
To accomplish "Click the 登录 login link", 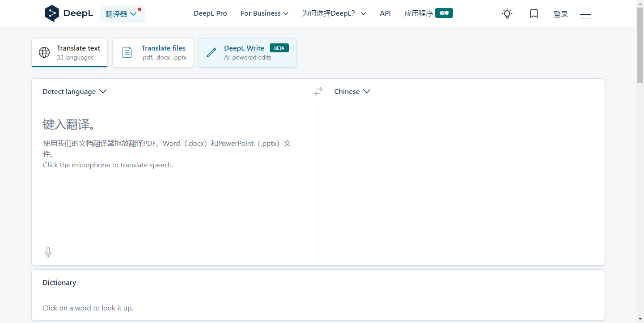I will [560, 14].
